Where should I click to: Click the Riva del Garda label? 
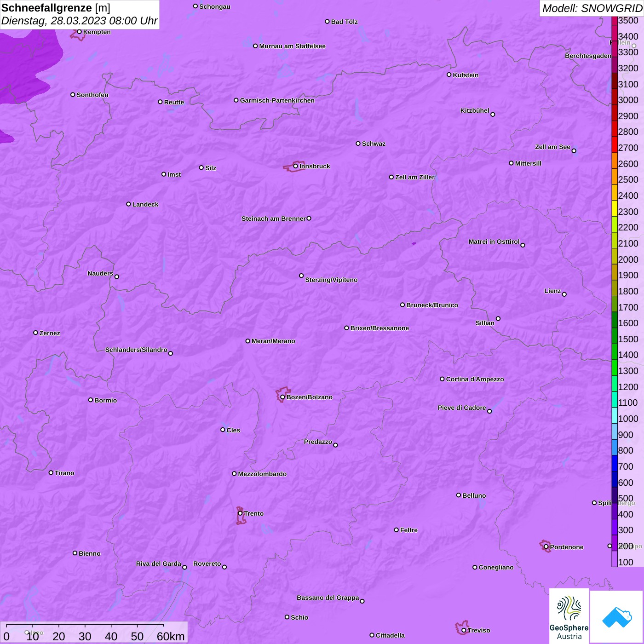pyautogui.click(x=159, y=563)
